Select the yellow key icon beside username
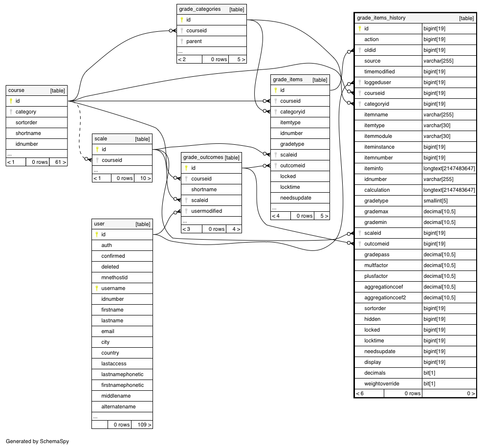This screenshot has width=483, height=448. [97, 289]
